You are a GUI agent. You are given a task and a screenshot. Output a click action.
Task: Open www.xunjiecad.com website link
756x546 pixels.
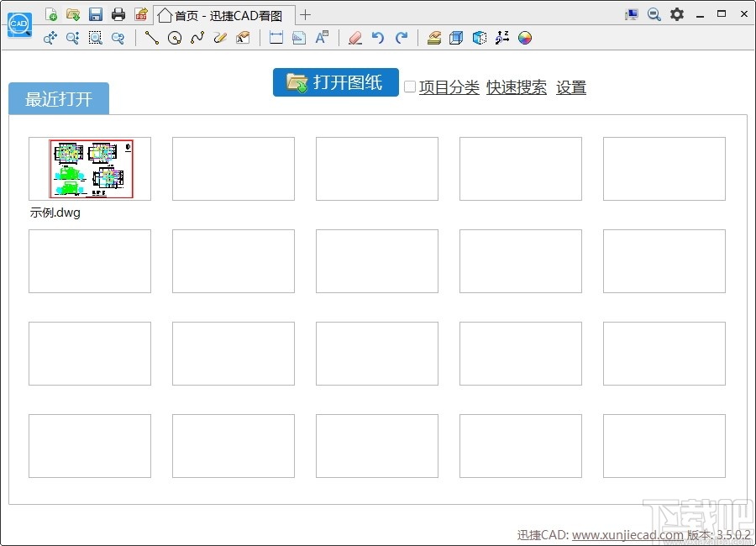[x=627, y=535]
